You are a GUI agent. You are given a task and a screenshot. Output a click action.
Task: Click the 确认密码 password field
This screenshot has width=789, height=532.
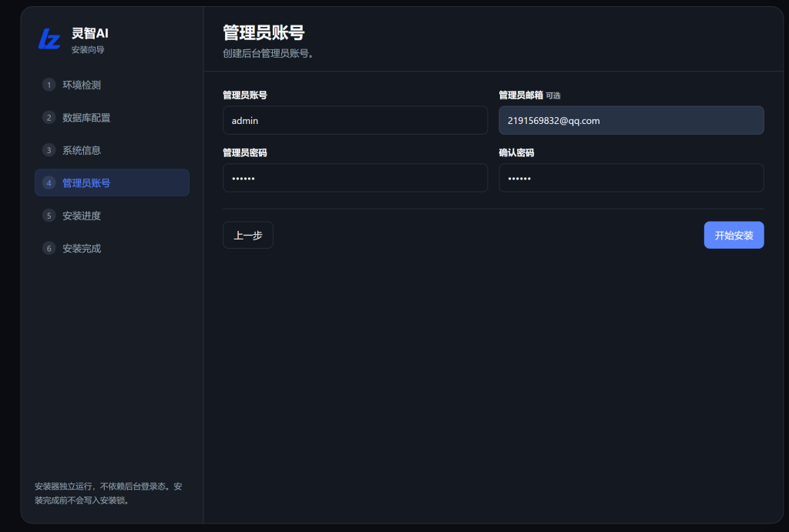click(631, 178)
